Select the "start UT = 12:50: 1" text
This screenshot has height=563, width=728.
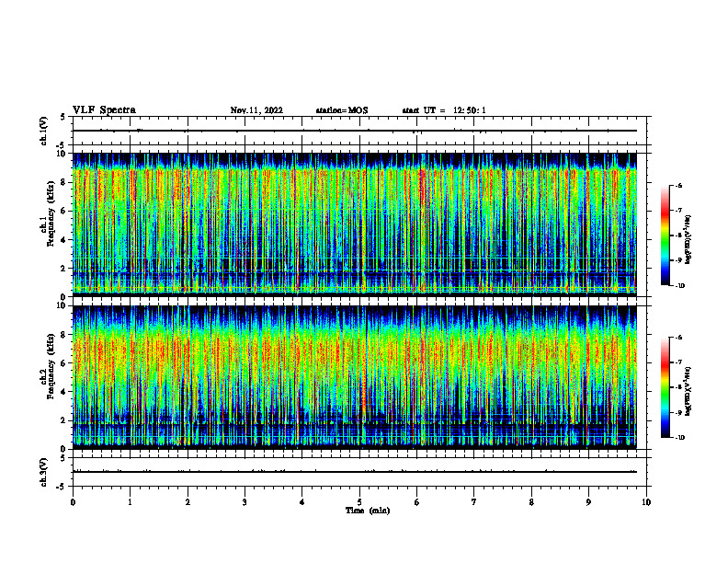tap(444, 110)
